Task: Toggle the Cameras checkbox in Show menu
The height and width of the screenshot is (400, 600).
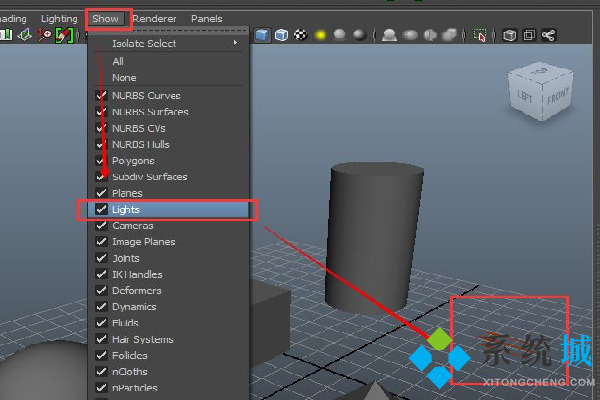Action: pos(101,226)
